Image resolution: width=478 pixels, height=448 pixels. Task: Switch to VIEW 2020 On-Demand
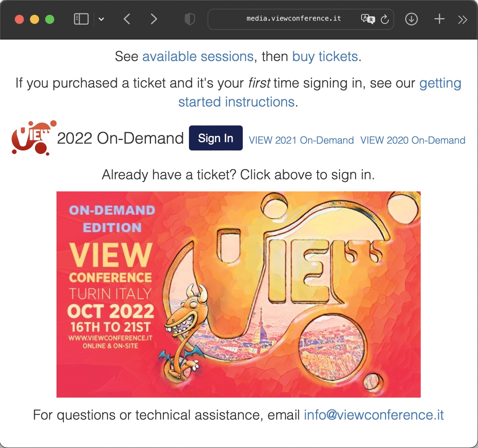[x=413, y=140]
